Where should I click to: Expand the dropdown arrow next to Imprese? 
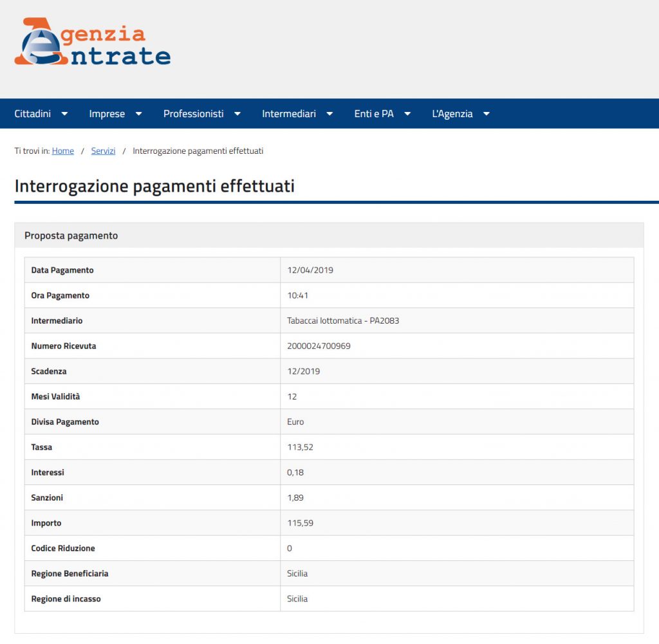click(x=138, y=114)
